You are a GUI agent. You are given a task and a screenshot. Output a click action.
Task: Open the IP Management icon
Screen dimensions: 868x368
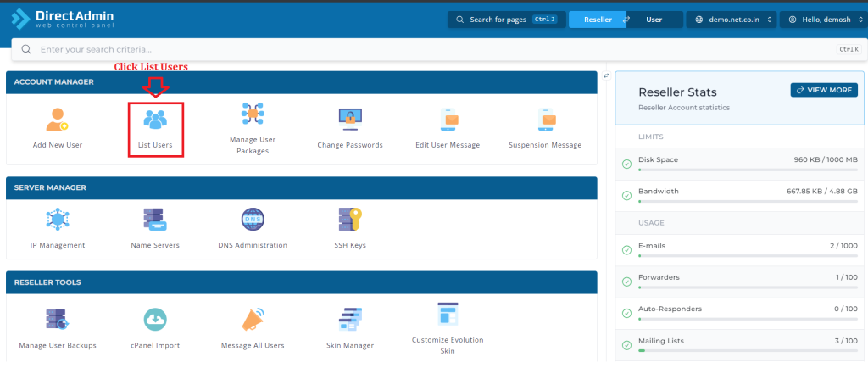point(58,219)
